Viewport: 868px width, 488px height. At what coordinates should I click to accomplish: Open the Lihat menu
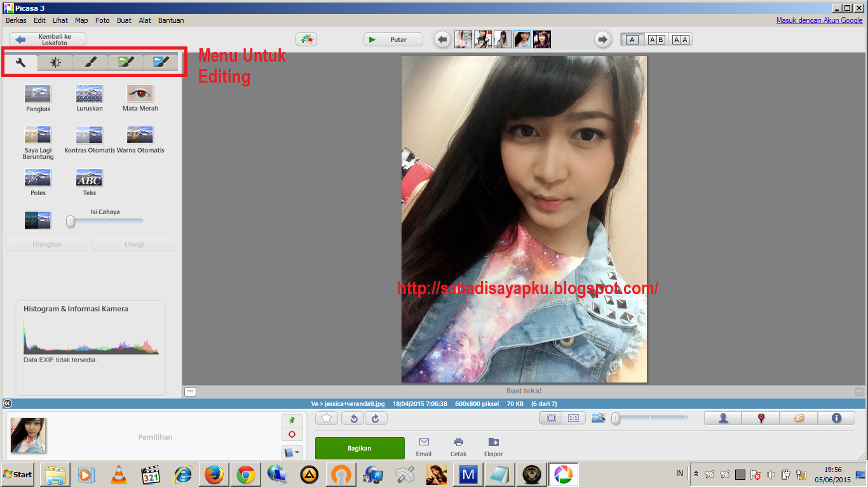pos(60,20)
